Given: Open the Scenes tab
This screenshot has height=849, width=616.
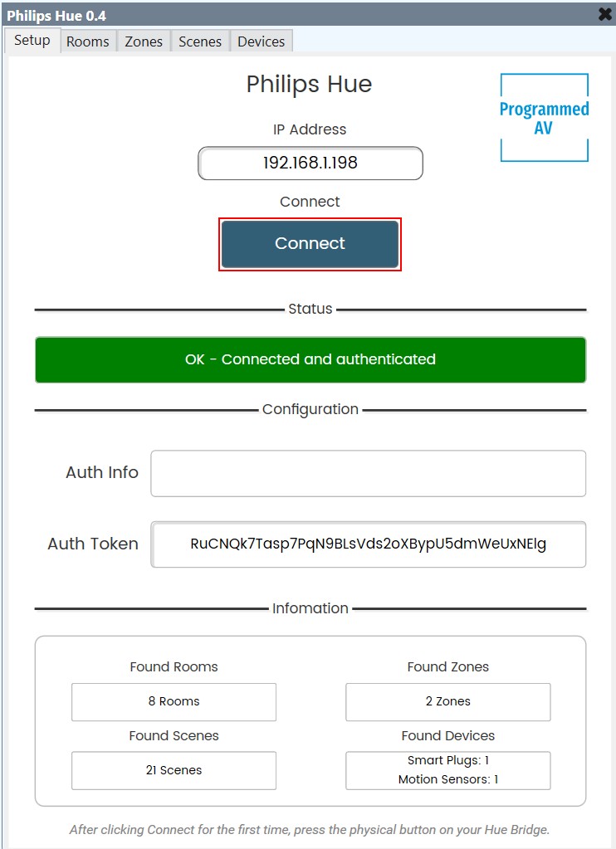Looking at the screenshot, I should [x=200, y=41].
